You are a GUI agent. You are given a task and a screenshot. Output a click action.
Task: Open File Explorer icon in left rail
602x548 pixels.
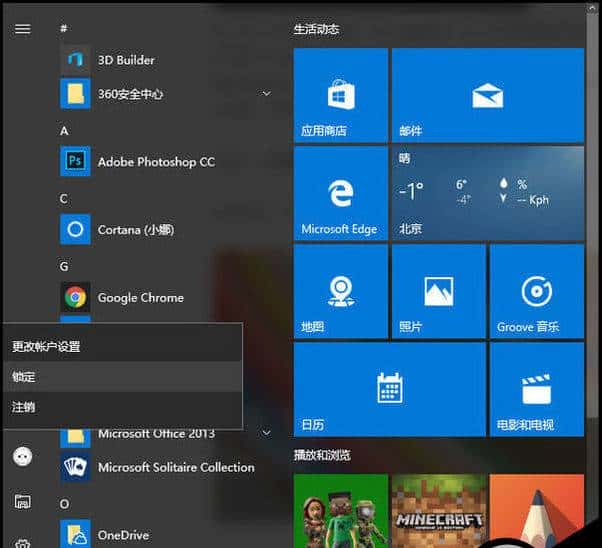pos(22,501)
